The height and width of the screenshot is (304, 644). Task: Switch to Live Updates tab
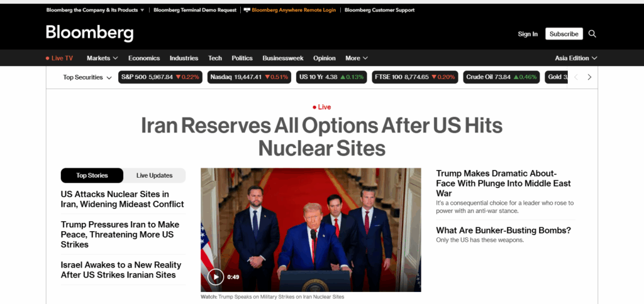coord(155,175)
